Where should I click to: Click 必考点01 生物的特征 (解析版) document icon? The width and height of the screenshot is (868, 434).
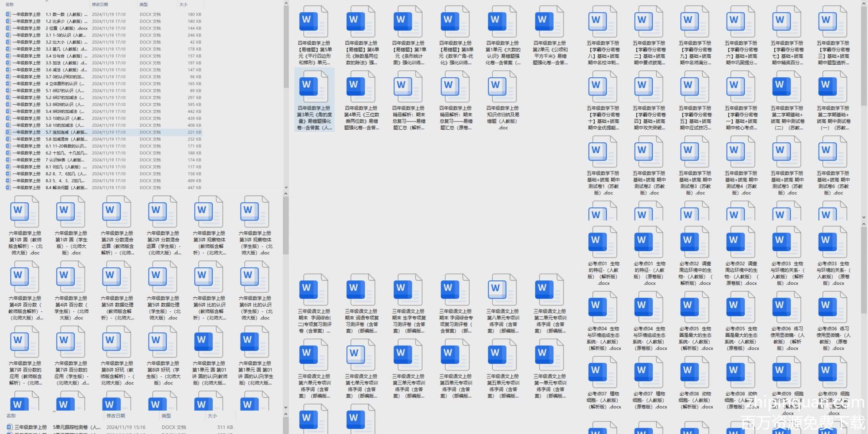click(x=603, y=241)
